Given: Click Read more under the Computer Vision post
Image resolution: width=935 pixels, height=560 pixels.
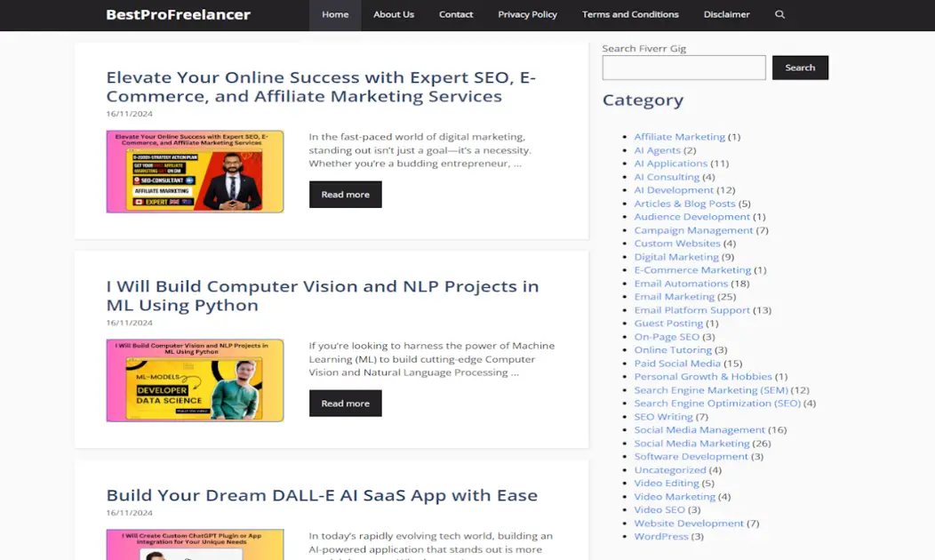Looking at the screenshot, I should pos(345,403).
